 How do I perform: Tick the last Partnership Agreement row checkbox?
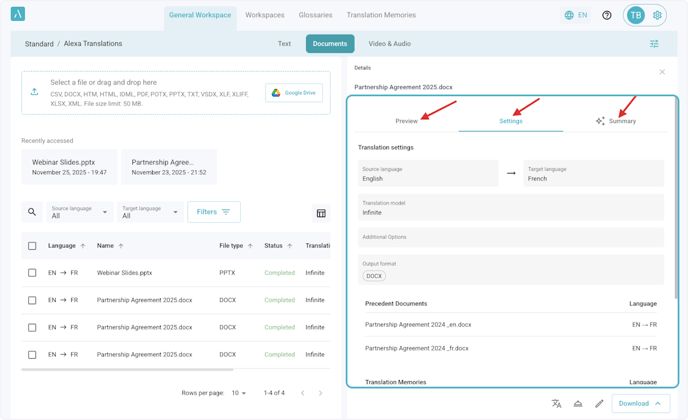click(32, 355)
